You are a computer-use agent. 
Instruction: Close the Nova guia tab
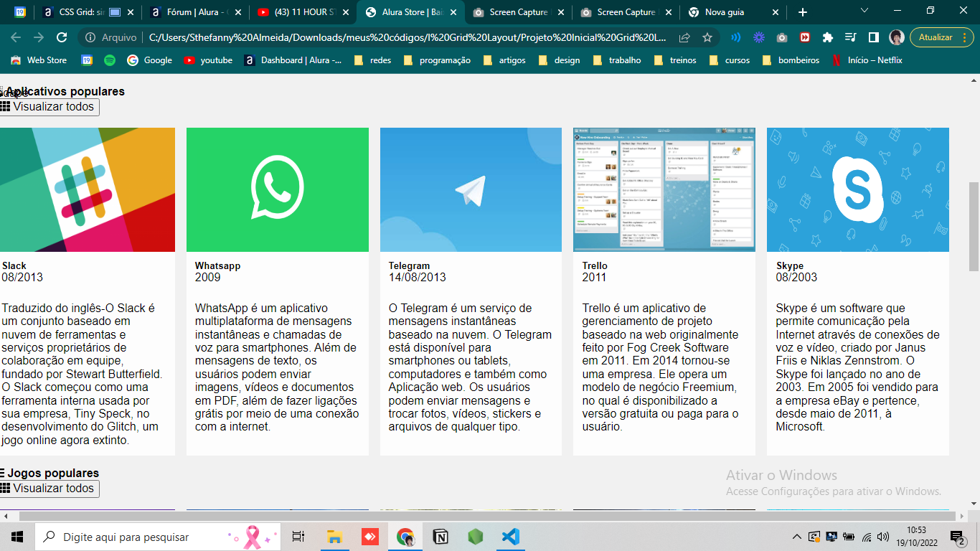pyautogui.click(x=776, y=12)
